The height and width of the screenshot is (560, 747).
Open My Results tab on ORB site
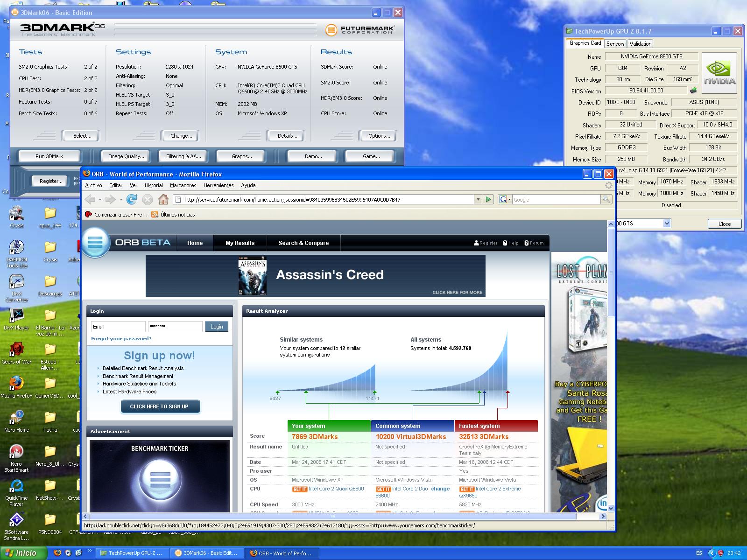pos(240,243)
